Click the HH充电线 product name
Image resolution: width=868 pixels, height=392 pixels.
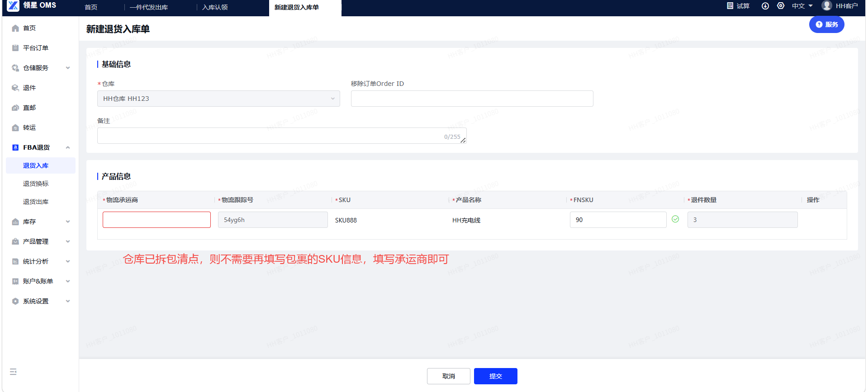click(x=466, y=220)
